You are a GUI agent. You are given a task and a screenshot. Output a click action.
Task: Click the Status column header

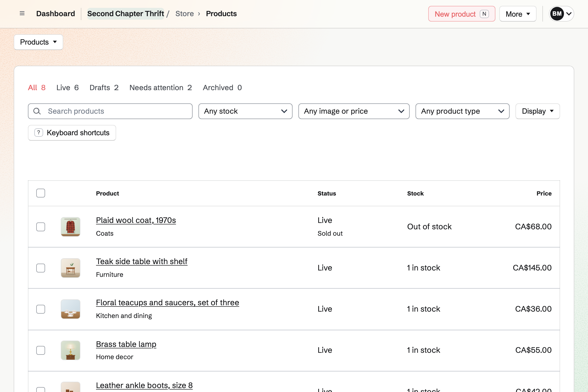[x=327, y=193]
